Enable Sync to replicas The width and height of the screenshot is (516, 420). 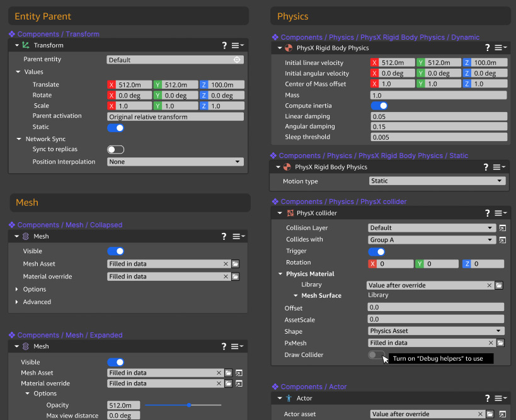coord(115,150)
